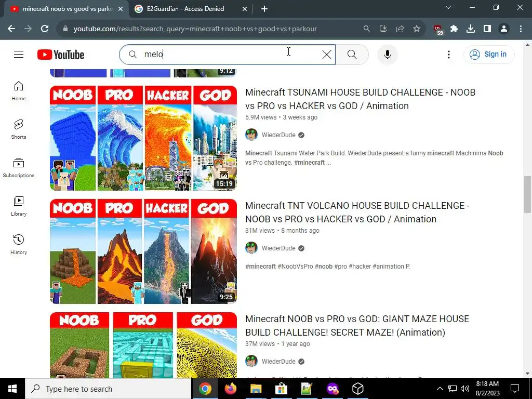Open Chrome three-dot menu
Viewport: 532px width, 399px height.
(x=521, y=29)
